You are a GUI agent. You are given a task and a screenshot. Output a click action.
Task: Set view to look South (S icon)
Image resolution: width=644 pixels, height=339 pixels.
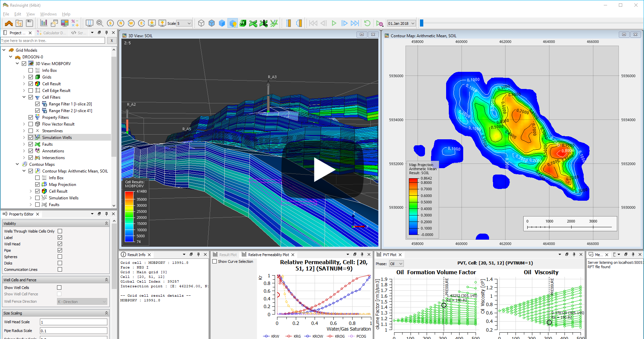tap(110, 23)
